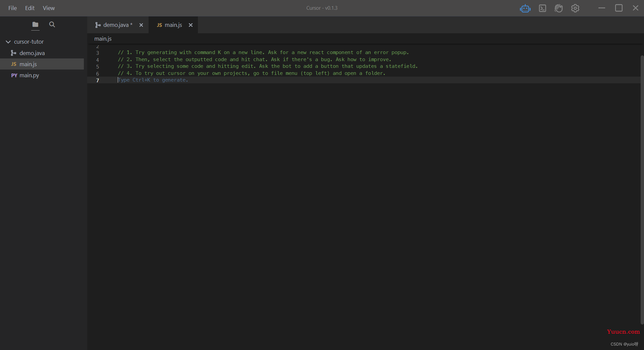
Task: Open settings gear icon
Action: (x=575, y=8)
